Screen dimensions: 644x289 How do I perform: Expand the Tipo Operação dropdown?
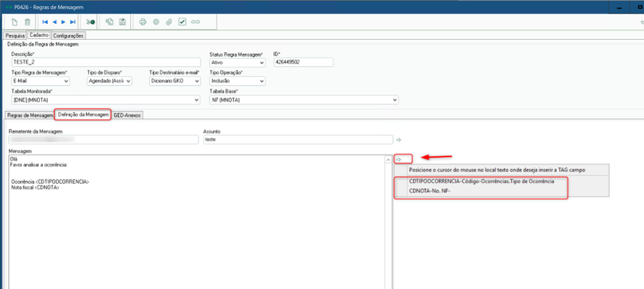[237, 81]
